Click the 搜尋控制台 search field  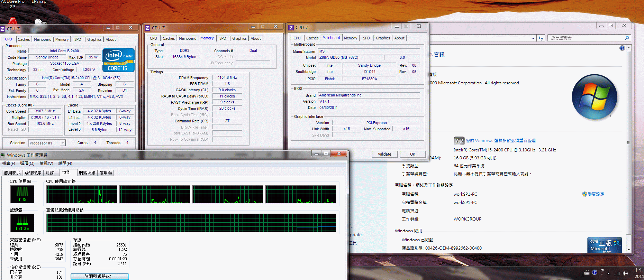coord(586,38)
